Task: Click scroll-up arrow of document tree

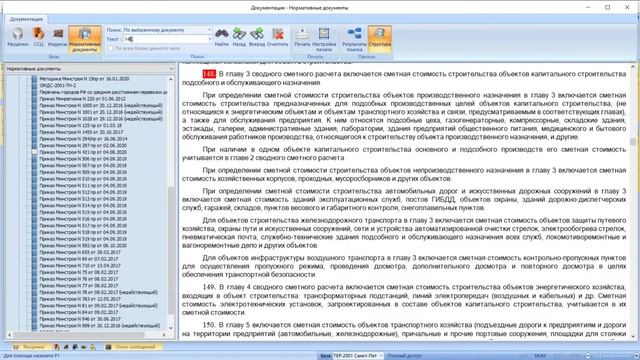Action: click(171, 78)
